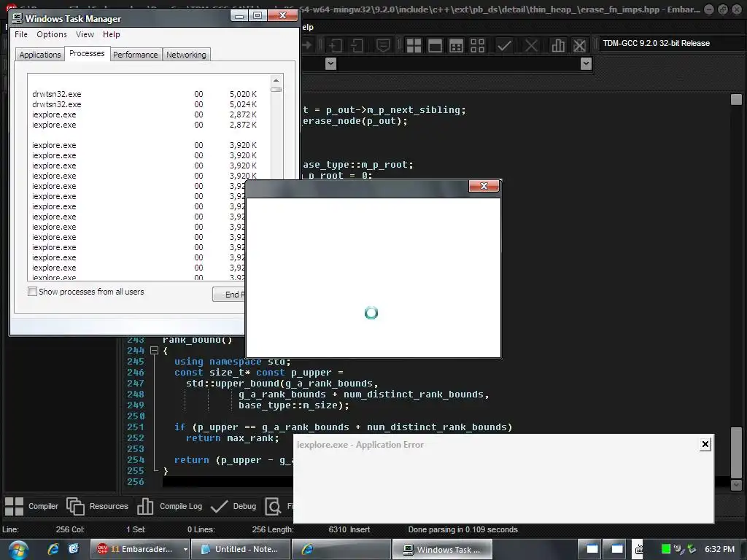Open the left class dropdown arrow below the toolbar
The width and height of the screenshot is (747, 560).
click(x=330, y=63)
